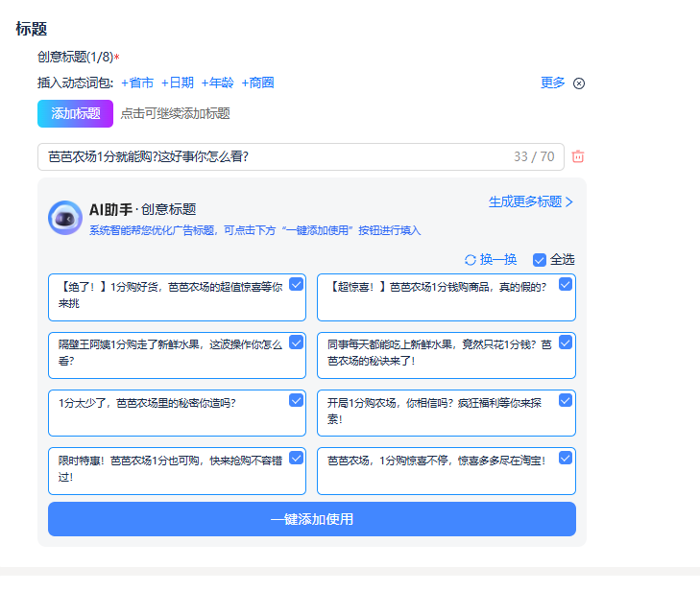Insert the +商圈 dynamic word pack
The height and width of the screenshot is (591, 700).
[x=257, y=83]
